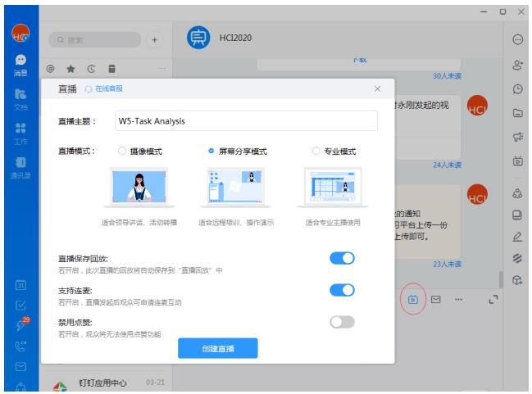Image resolution: width=532 pixels, height=394 pixels.
Task: Click the 创建直播 button
Action: 218,348
